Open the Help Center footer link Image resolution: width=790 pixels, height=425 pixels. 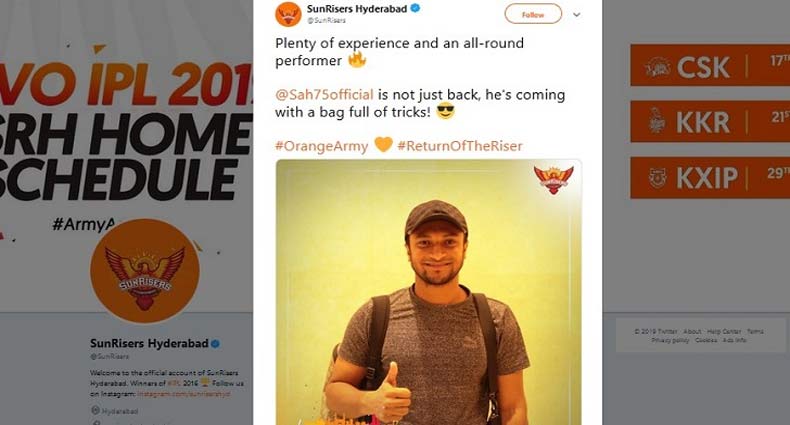[x=723, y=331]
